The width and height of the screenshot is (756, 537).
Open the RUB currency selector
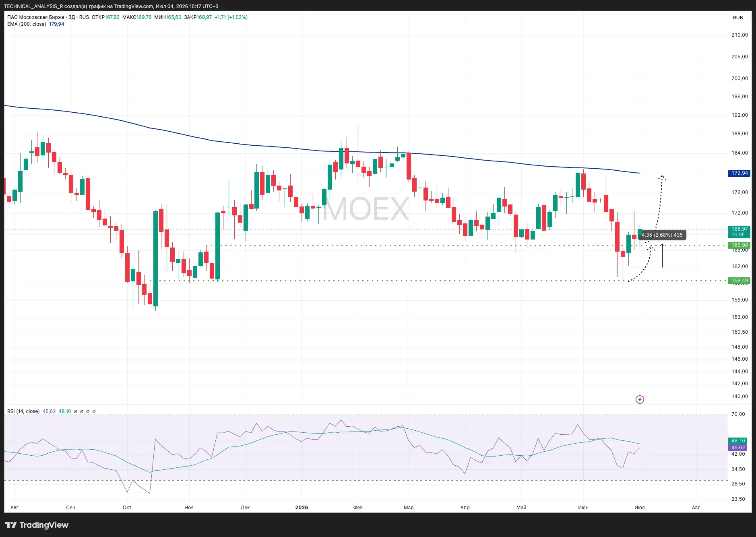click(738, 18)
